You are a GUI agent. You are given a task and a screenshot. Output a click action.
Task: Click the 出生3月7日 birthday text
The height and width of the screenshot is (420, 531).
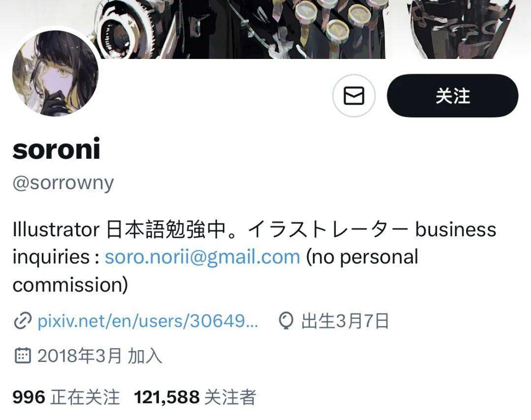(345, 321)
